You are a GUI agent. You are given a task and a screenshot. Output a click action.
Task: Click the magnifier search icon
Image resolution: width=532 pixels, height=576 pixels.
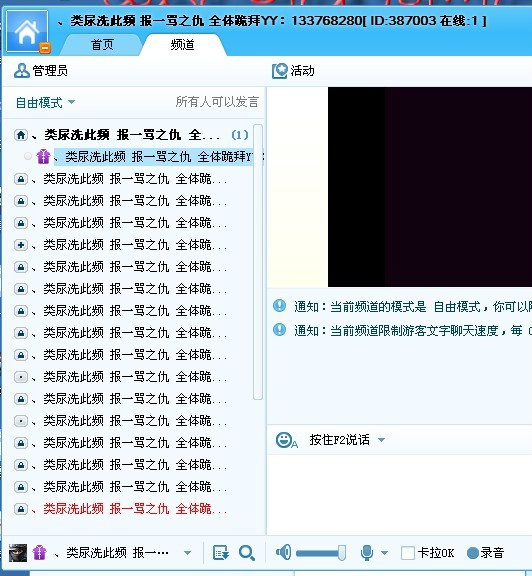tap(247, 553)
